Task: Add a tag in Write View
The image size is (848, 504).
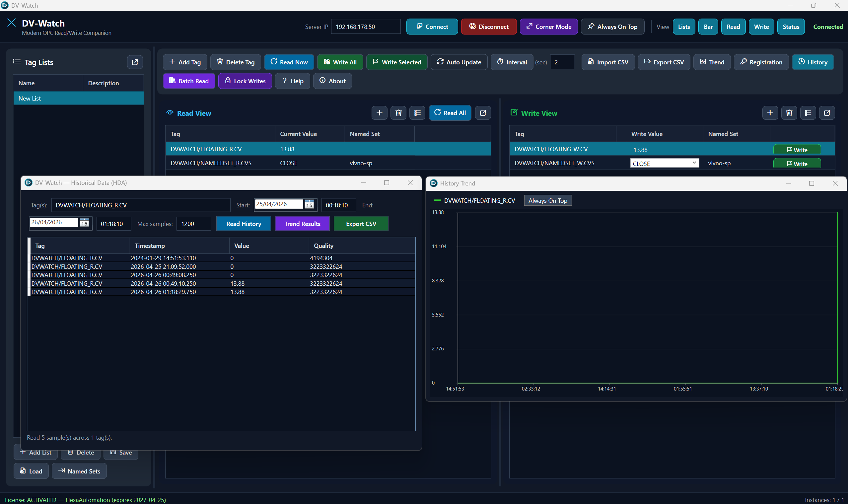Action: [770, 113]
